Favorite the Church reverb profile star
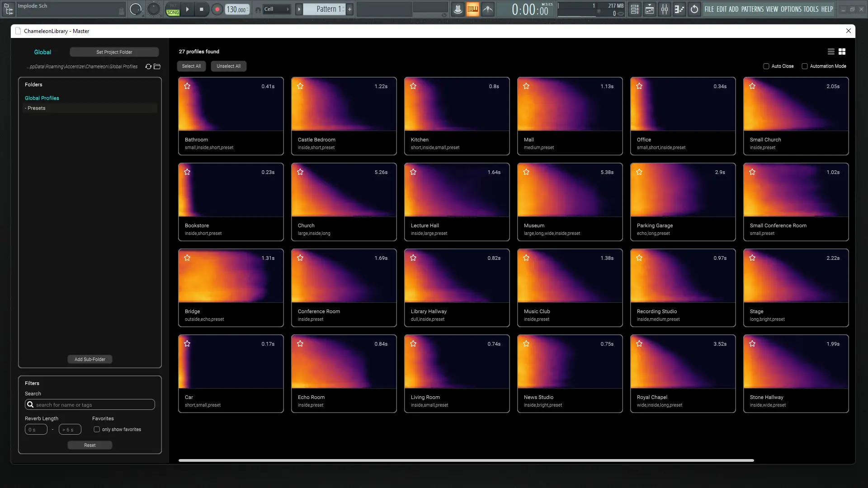The width and height of the screenshot is (868, 488). pyautogui.click(x=301, y=172)
